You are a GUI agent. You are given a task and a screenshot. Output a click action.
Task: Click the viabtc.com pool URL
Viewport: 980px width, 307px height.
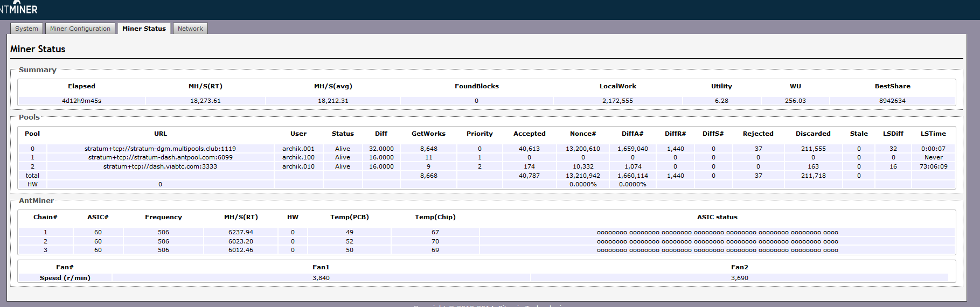(x=160, y=166)
